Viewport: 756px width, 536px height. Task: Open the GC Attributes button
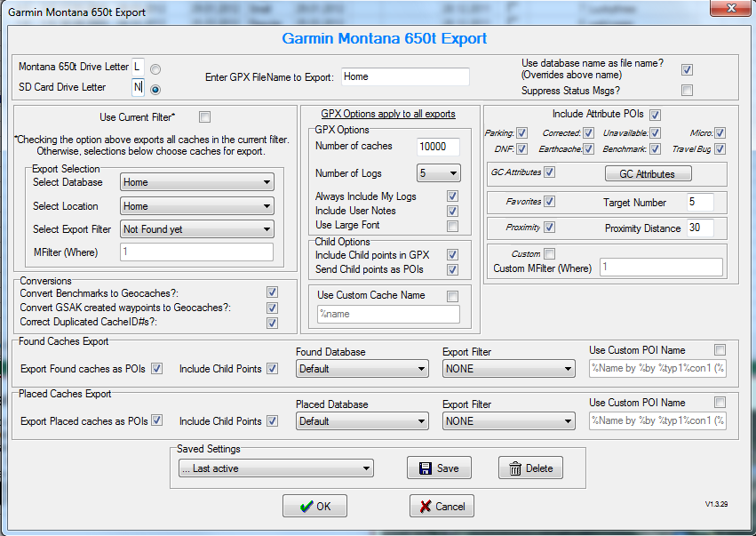click(x=648, y=174)
